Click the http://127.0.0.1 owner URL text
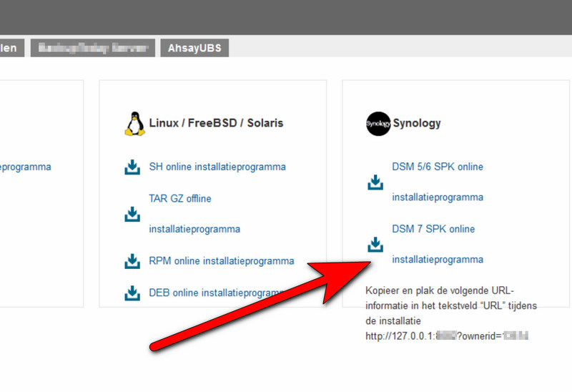The image size is (572, 392). (x=447, y=335)
